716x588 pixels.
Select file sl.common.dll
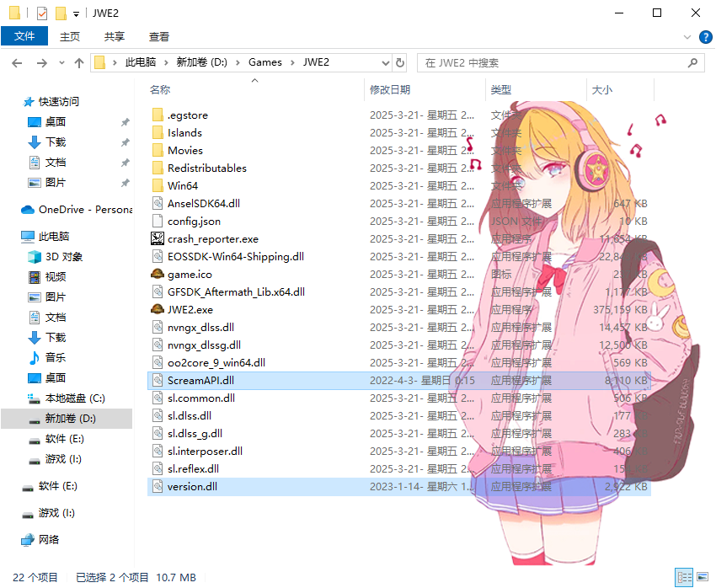coord(201,398)
